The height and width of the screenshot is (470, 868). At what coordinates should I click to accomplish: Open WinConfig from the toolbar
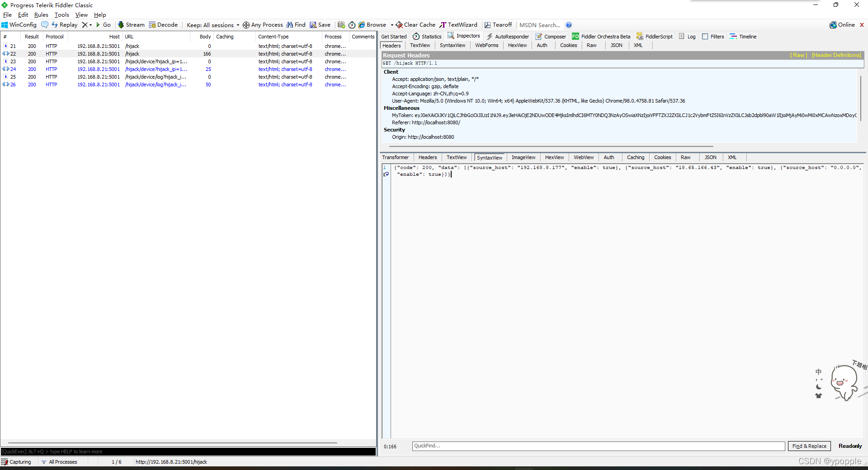(x=19, y=25)
